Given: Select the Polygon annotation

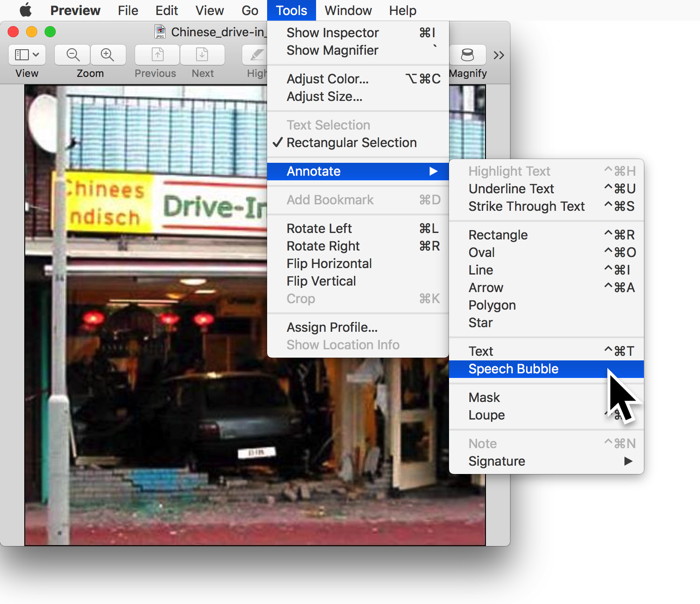Looking at the screenshot, I should tap(546, 305).
